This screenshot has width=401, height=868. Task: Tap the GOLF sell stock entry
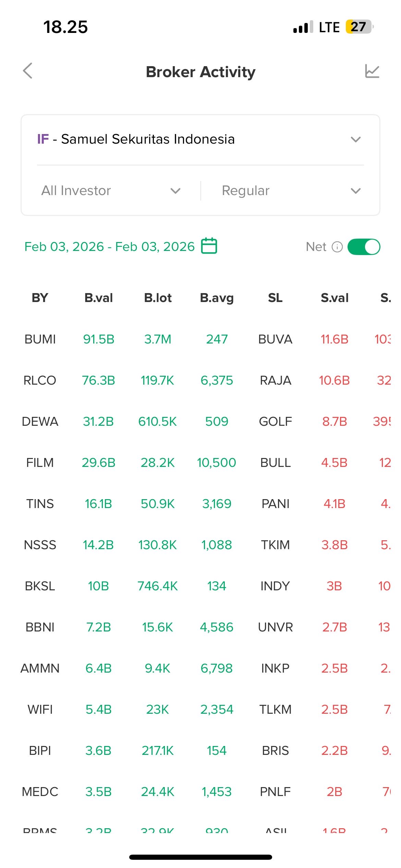click(275, 422)
